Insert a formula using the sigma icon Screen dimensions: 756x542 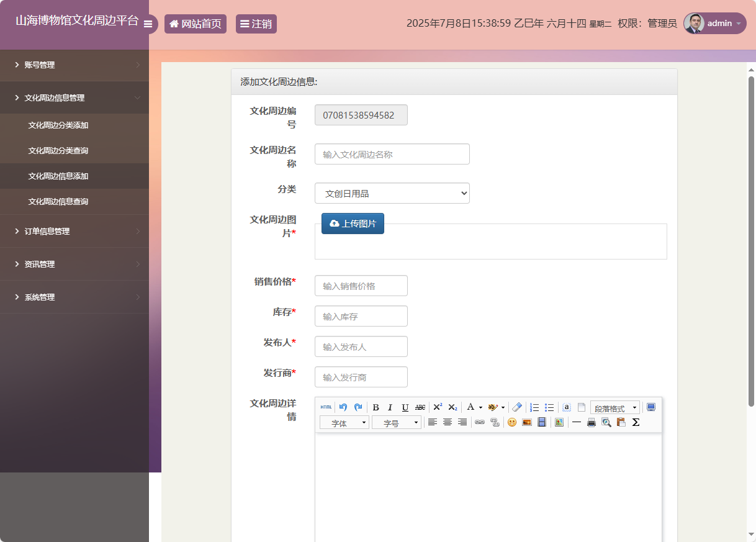coord(636,422)
